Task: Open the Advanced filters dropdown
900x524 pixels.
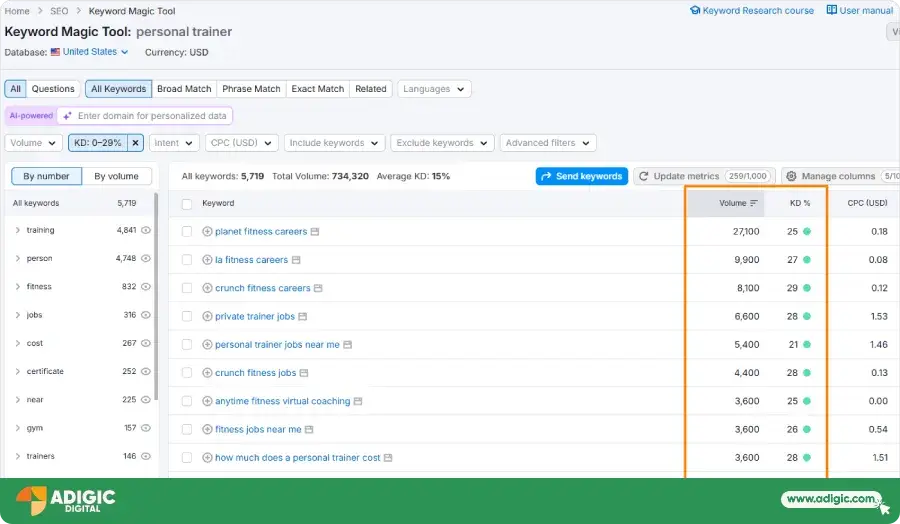Action: point(548,143)
